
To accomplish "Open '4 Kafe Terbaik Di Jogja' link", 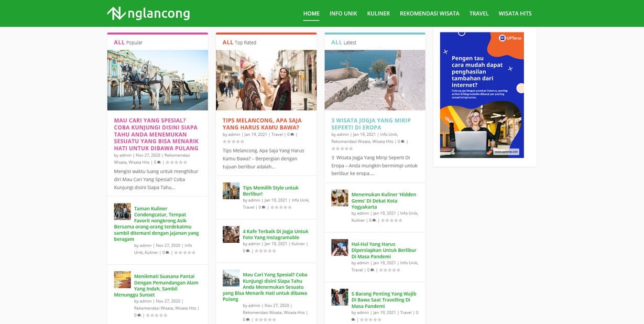I will point(275,234).
